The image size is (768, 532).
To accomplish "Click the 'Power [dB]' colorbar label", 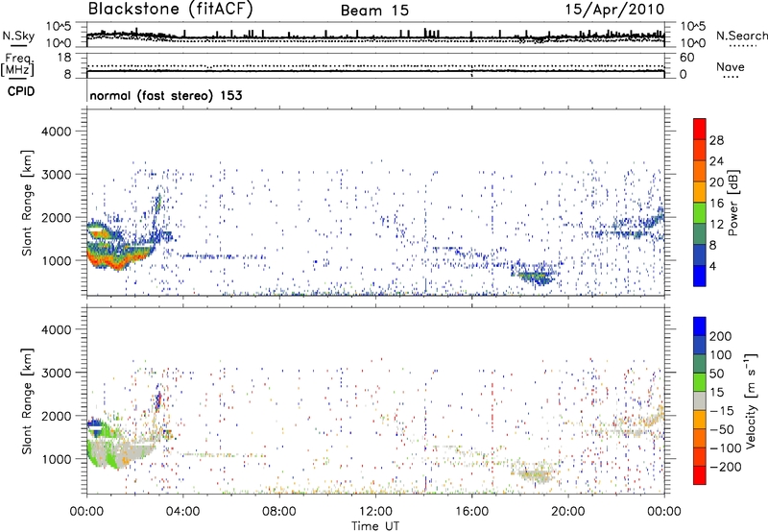I will coord(732,203).
